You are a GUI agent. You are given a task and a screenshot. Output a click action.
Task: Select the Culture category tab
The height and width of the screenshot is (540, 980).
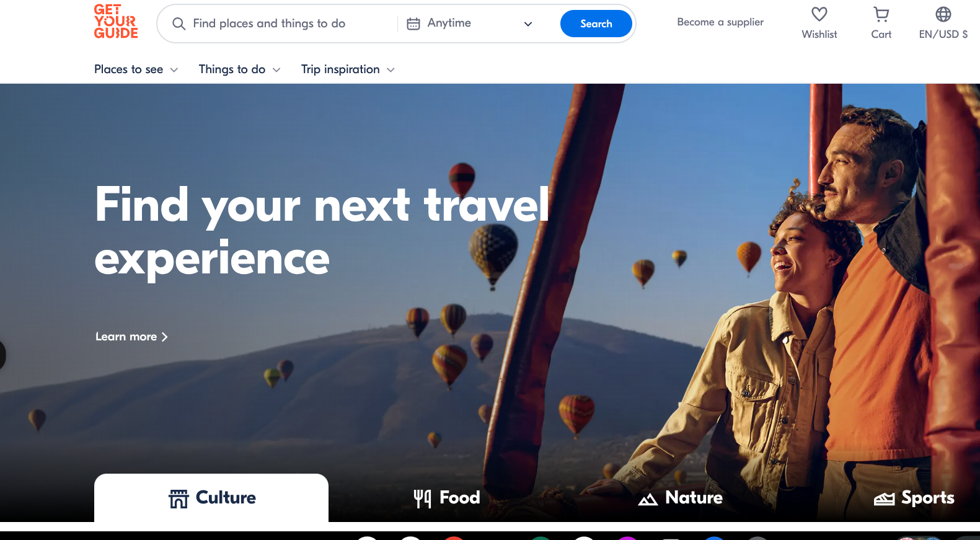211,498
